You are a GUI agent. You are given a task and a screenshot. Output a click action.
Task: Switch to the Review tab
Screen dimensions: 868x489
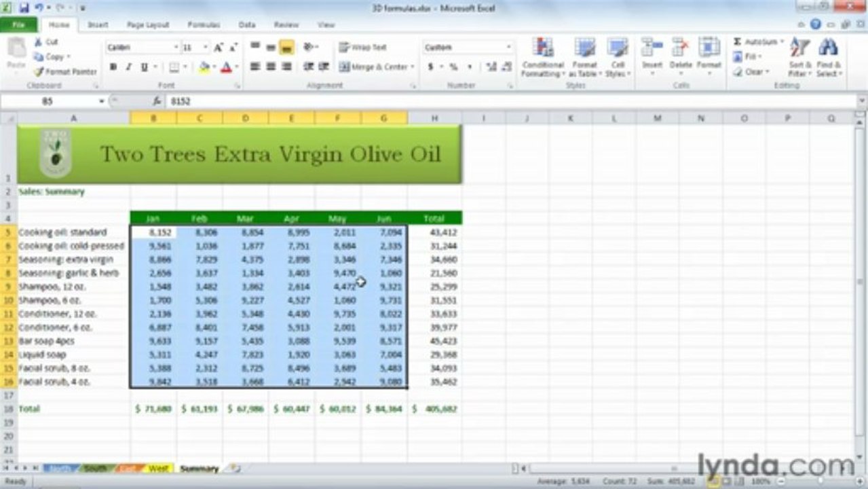coord(286,24)
